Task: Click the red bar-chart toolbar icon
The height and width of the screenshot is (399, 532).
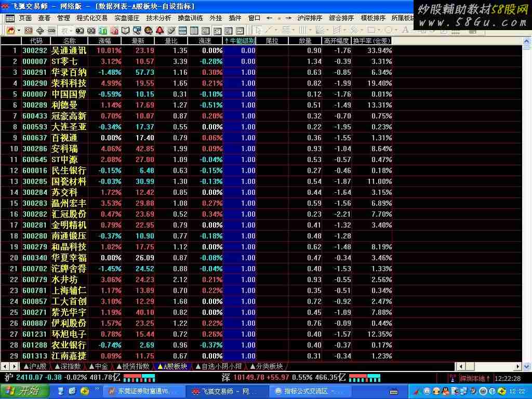Action: pos(114,31)
